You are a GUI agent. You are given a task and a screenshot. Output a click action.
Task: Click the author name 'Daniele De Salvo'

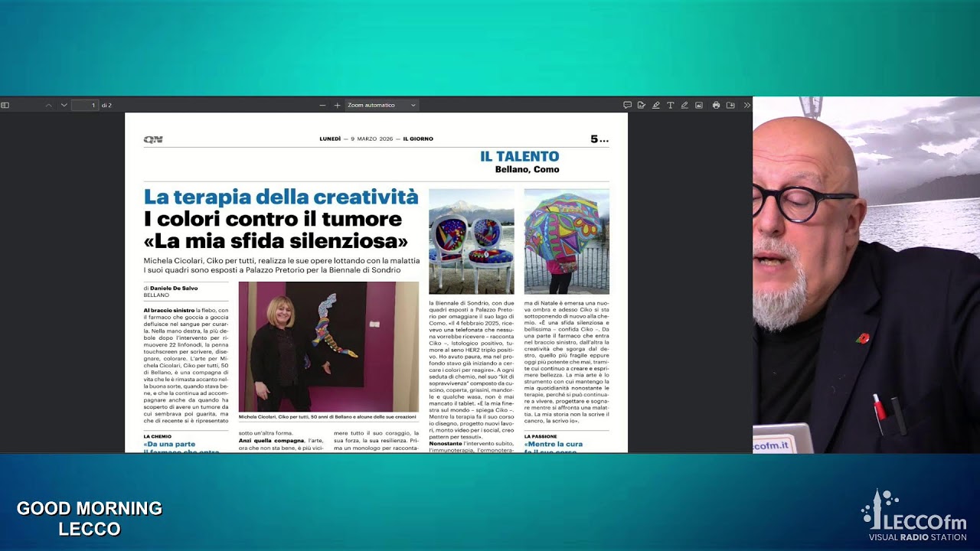click(x=174, y=289)
